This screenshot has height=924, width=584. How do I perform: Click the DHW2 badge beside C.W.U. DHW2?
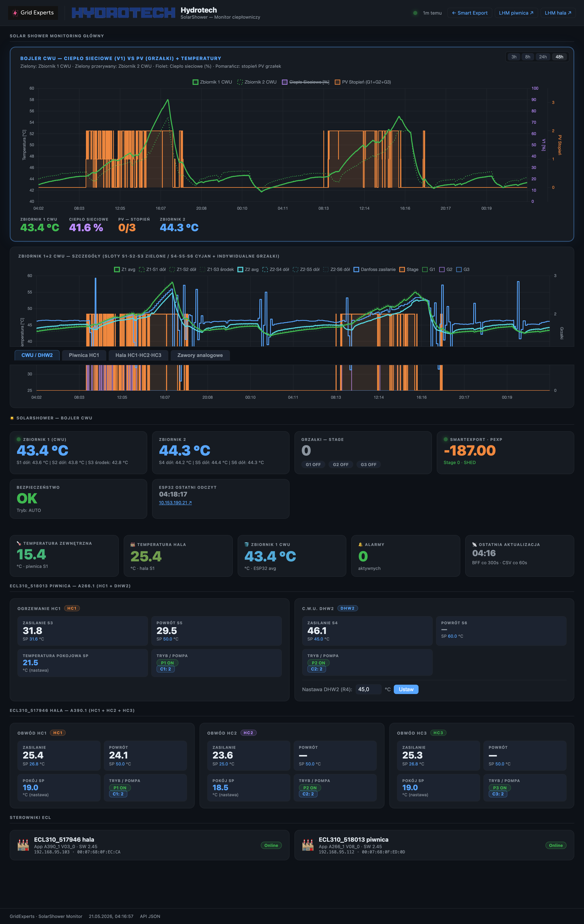coord(348,608)
